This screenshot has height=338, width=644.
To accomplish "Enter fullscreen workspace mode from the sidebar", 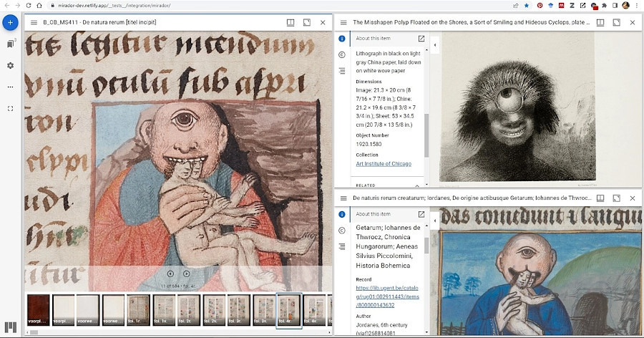I will pos(10,109).
